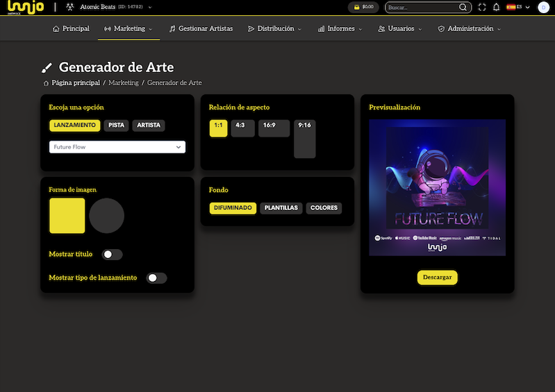The image size is (555, 392).
Task: Expand the Administración menu chevron
Action: [499, 29]
